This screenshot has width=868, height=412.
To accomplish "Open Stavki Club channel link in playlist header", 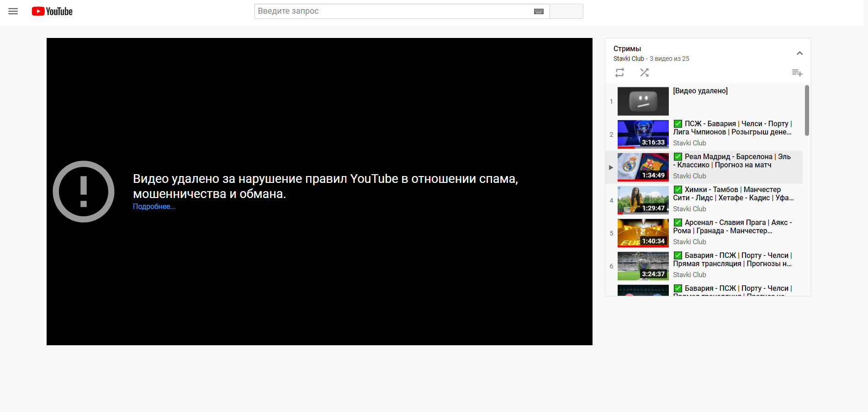I will [x=629, y=59].
